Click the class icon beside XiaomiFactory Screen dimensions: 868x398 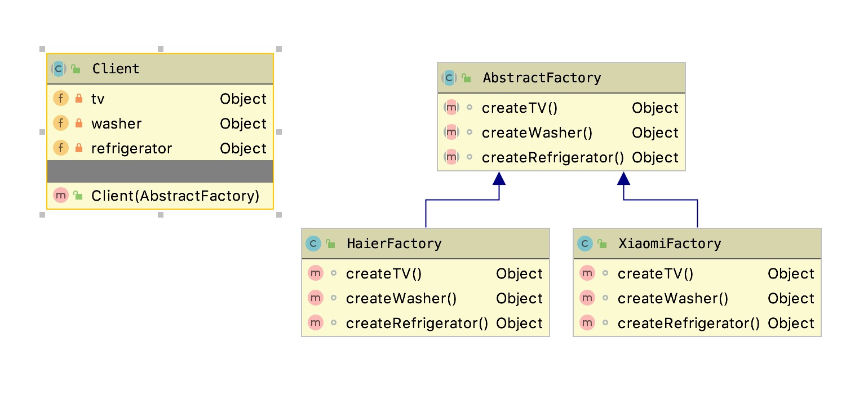point(585,244)
